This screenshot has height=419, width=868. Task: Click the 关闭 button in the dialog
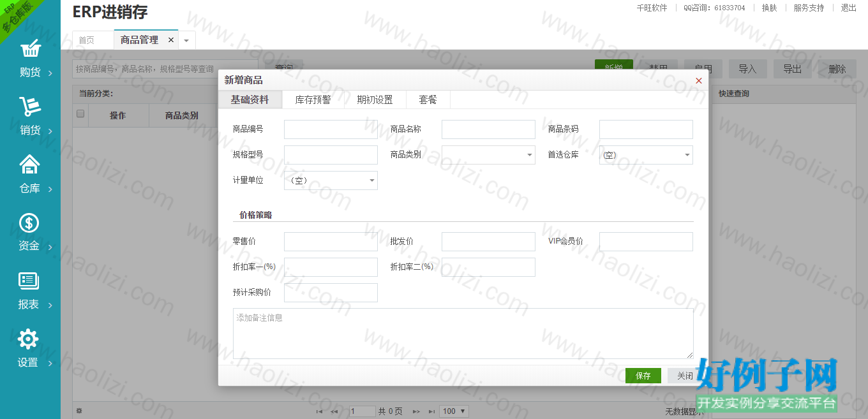coord(685,376)
